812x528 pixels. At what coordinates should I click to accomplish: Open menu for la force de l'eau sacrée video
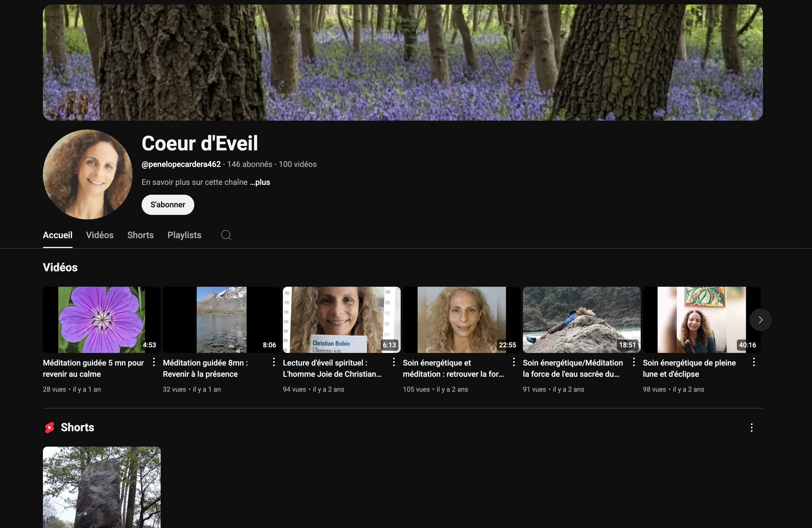point(634,362)
